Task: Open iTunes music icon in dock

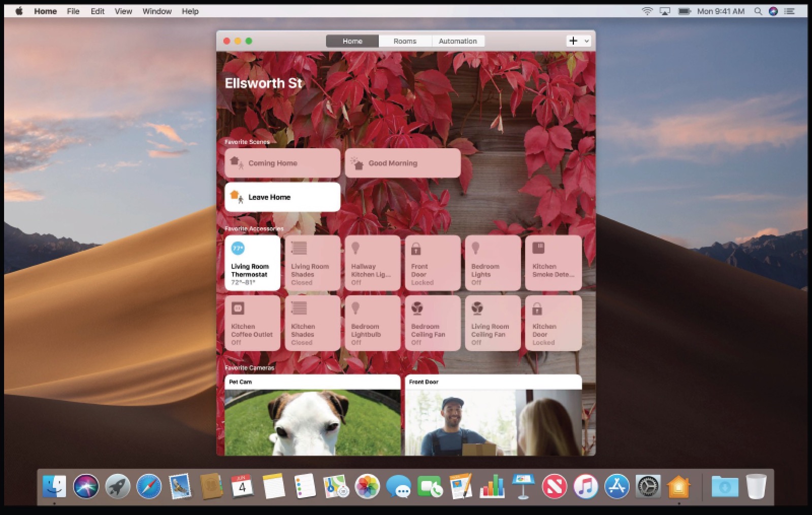Action: point(586,487)
